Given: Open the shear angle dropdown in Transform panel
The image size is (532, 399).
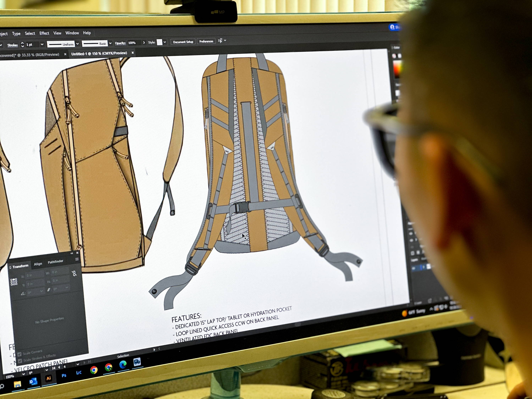Looking at the screenshot, I should pyautogui.click(x=67, y=287).
